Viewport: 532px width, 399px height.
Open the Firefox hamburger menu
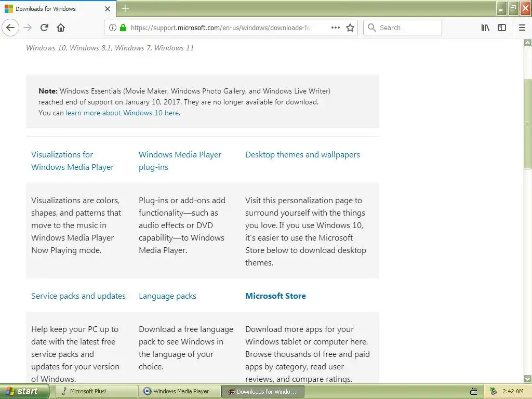coord(522,28)
